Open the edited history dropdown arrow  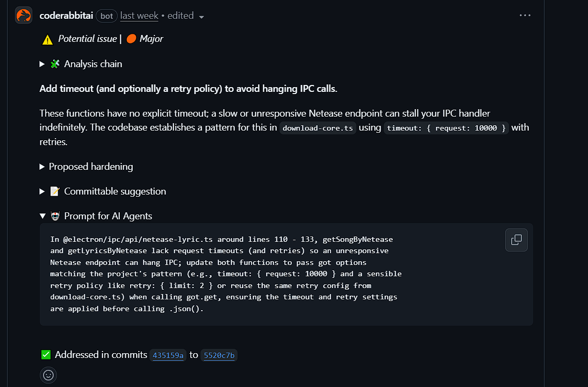tap(202, 17)
